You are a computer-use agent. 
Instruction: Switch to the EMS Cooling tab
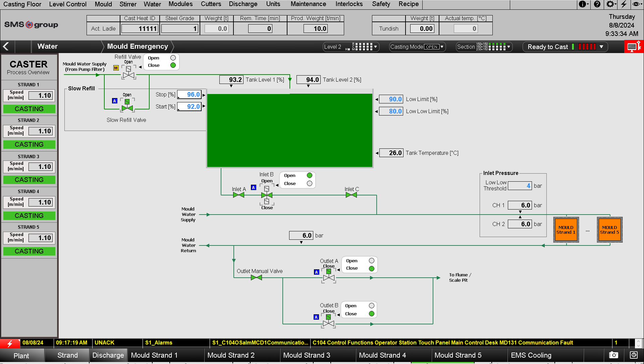point(545,355)
